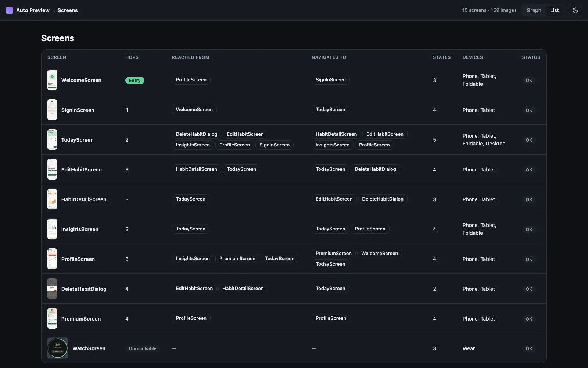Click EditHabitScreen chip in HabitDetailScreen row
Image resolution: width=588 pixels, height=368 pixels.
(334, 199)
